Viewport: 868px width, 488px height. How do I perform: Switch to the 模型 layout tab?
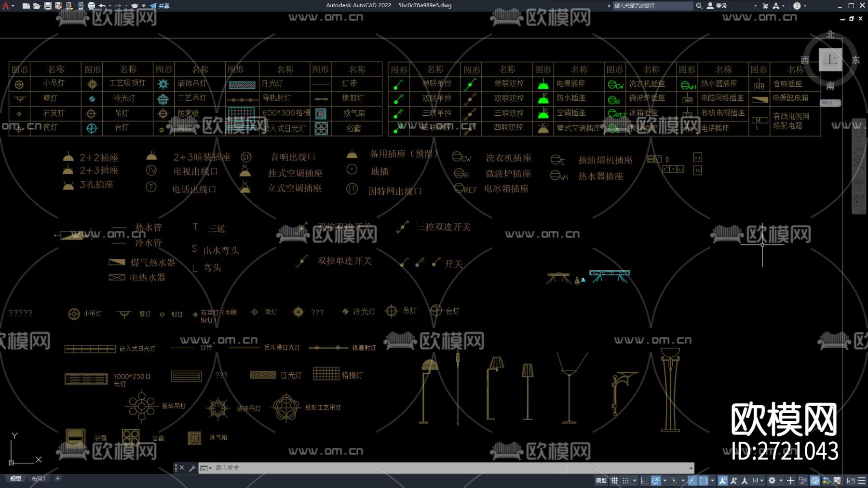16,479
